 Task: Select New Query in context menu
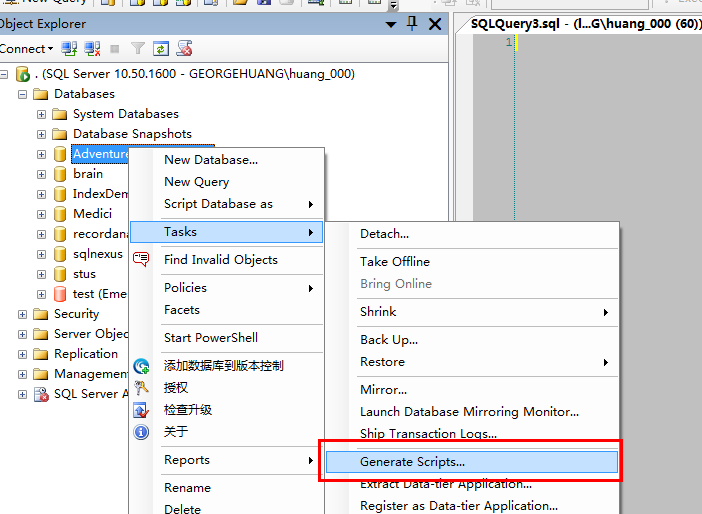pos(196,182)
